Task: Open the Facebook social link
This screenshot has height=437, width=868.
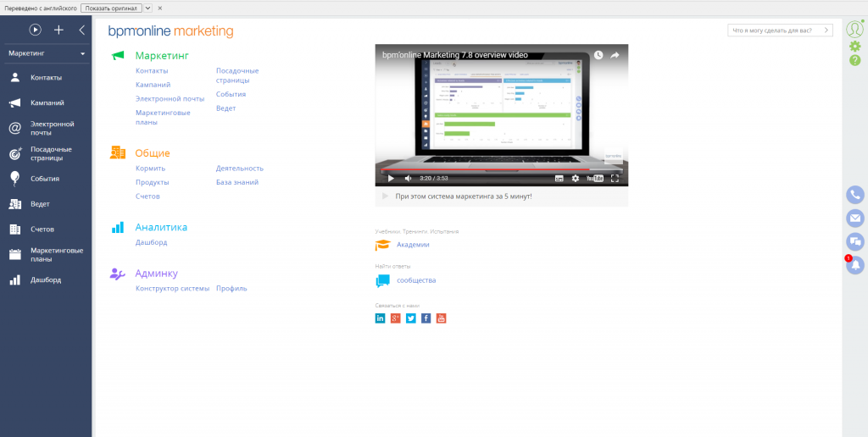Action: coord(426,318)
